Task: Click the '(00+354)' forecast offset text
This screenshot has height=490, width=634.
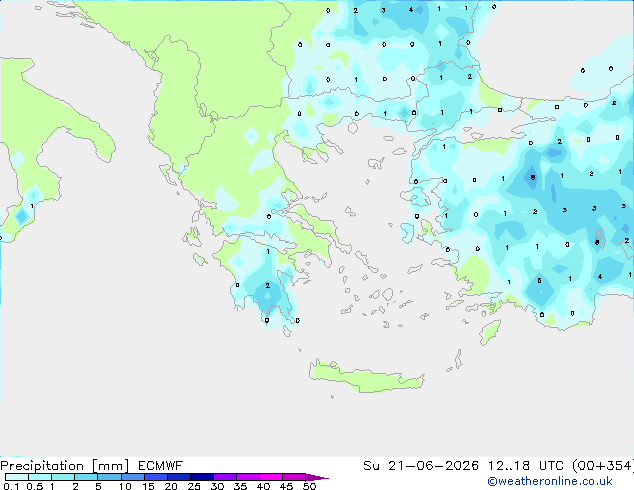Action: point(602,466)
